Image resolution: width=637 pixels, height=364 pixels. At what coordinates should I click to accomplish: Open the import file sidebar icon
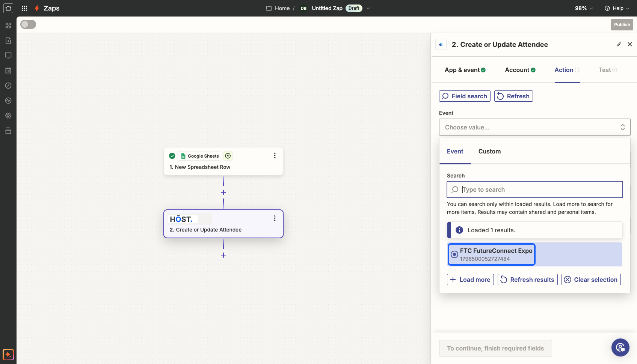(8, 41)
